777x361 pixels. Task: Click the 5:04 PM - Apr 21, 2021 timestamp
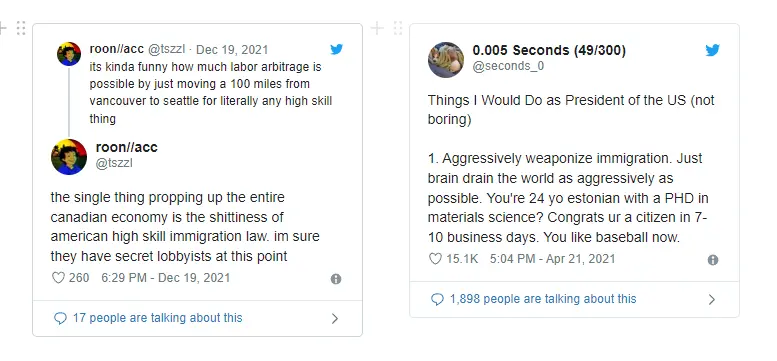553,259
